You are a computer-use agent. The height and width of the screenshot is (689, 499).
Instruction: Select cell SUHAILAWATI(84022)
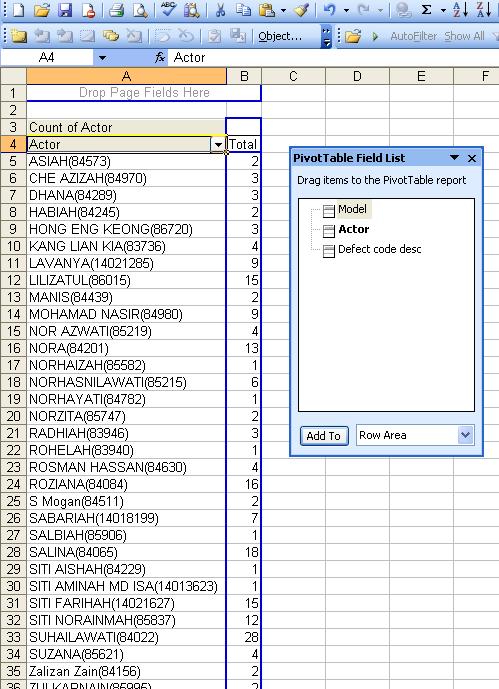click(x=127, y=637)
